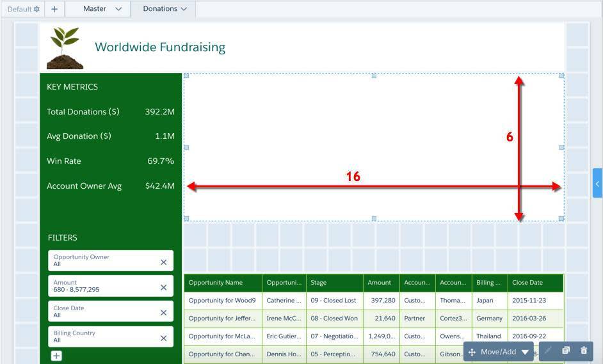Click the Move/Add button

(x=499, y=352)
